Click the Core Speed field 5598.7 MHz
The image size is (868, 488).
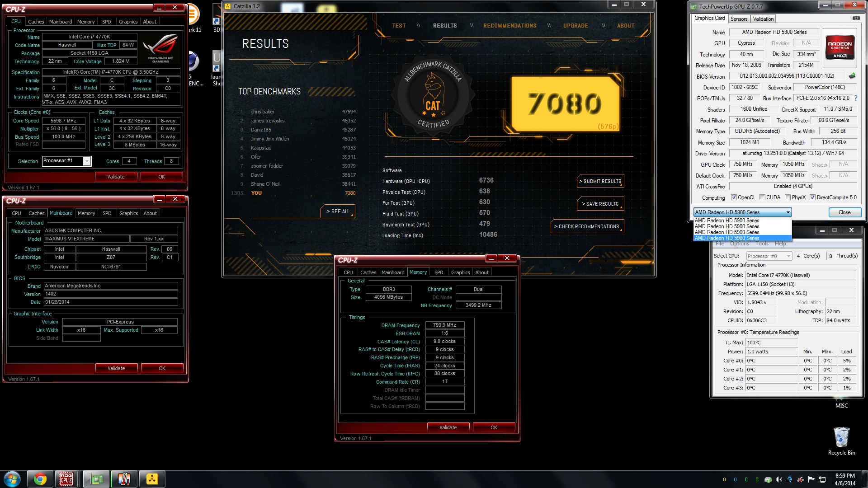coord(63,121)
